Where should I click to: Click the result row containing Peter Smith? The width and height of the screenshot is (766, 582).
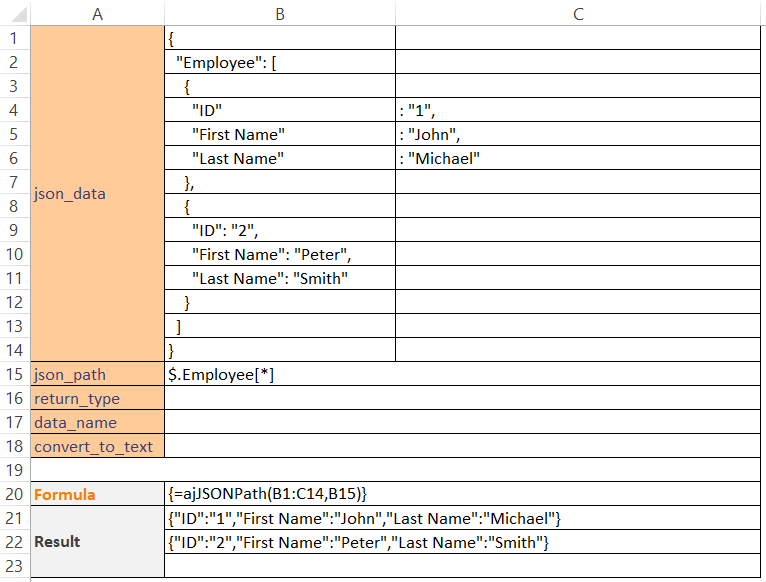pyautogui.click(x=360, y=542)
